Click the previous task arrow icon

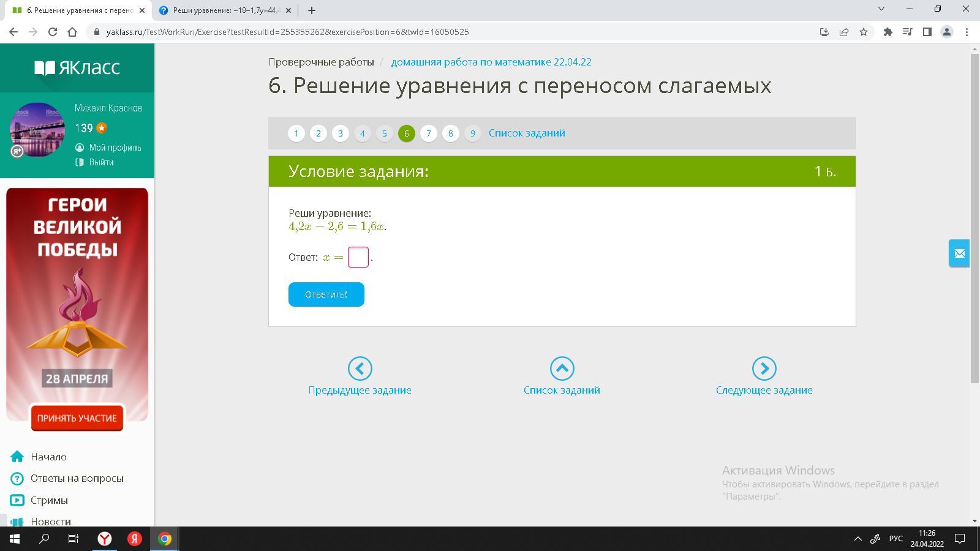[360, 369]
